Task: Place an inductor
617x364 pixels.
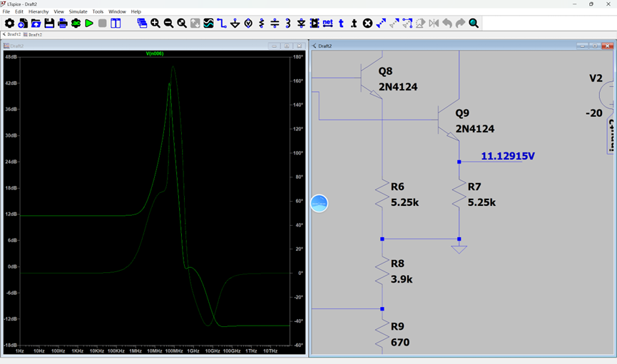Action: coord(288,24)
